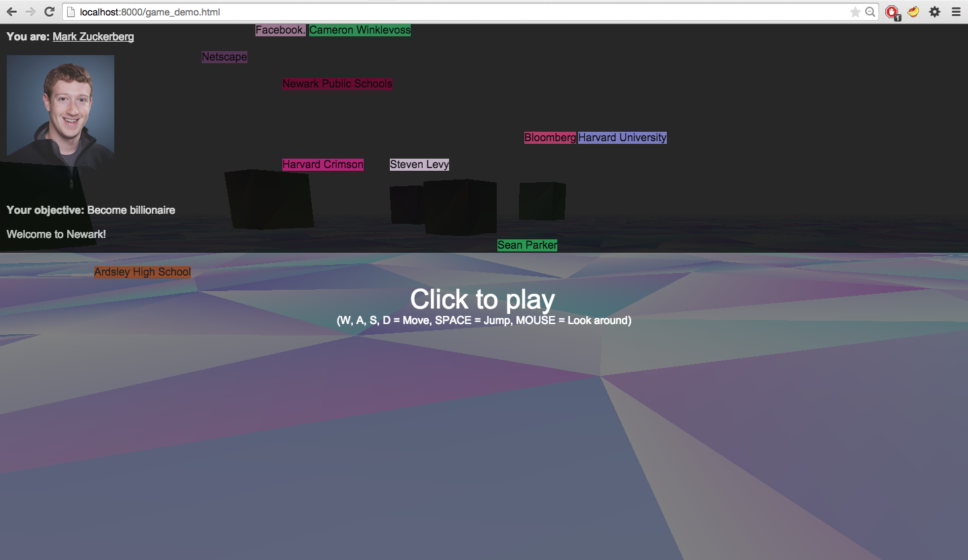This screenshot has height=560, width=968.
Task: Choose the Newark Public Schools label
Action: [x=337, y=84]
